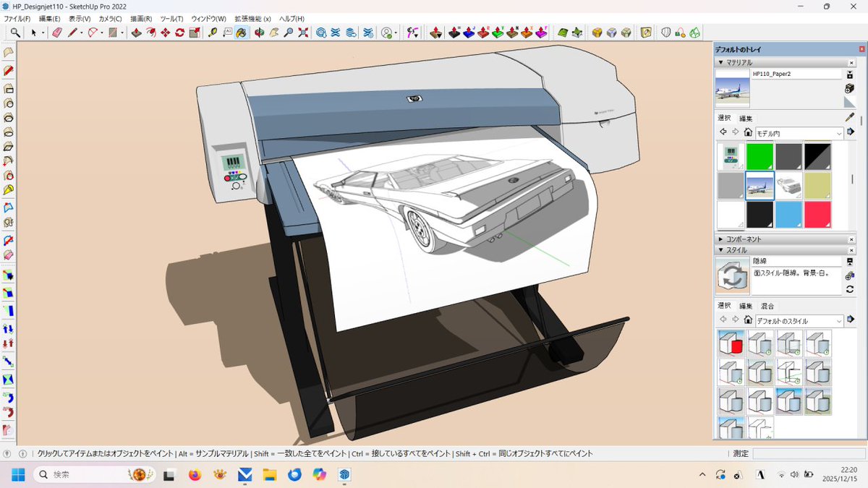Select the Pan hand tool
The image size is (868, 488).
(274, 32)
